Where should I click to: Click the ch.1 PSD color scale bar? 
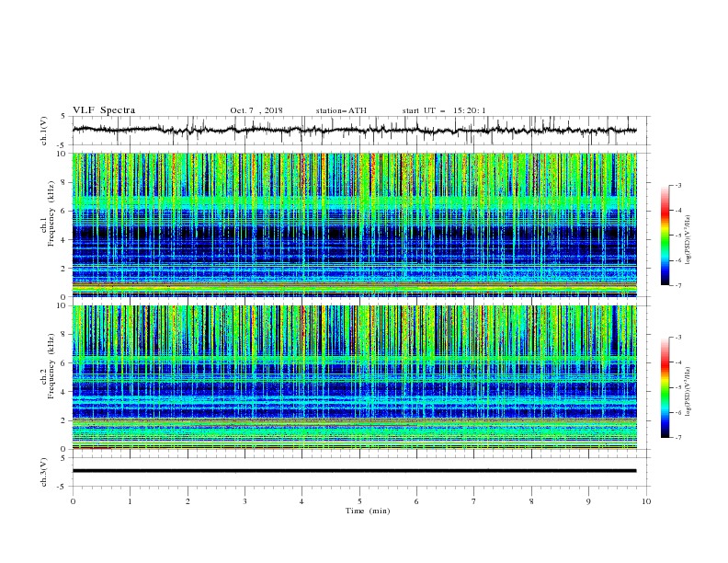(665, 236)
